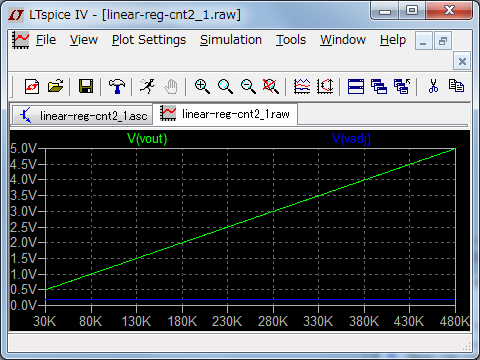Viewport: 480px width, 360px height.
Task: Open the File menu
Action: [46, 40]
